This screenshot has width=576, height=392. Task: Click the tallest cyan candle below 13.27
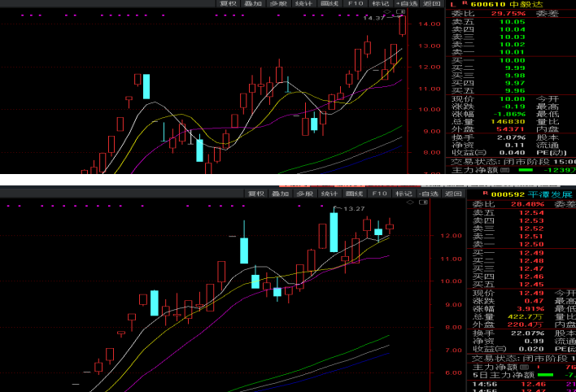coord(334,233)
